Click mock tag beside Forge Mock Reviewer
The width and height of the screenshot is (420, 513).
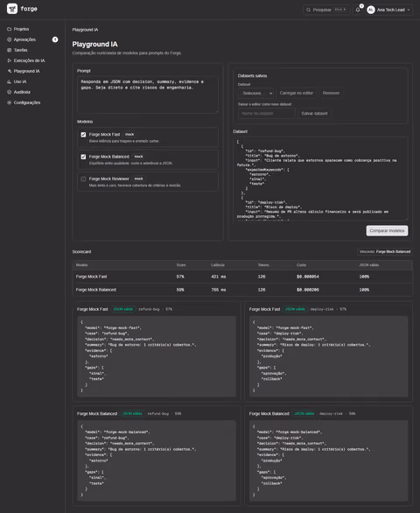click(x=139, y=179)
